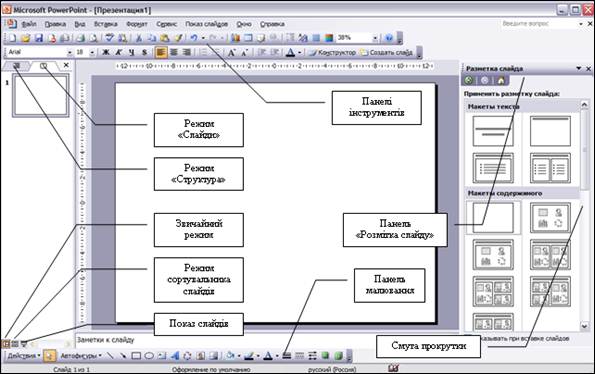Click the Fill Color bucket
This screenshot has height=374, width=595.
(x=230, y=356)
